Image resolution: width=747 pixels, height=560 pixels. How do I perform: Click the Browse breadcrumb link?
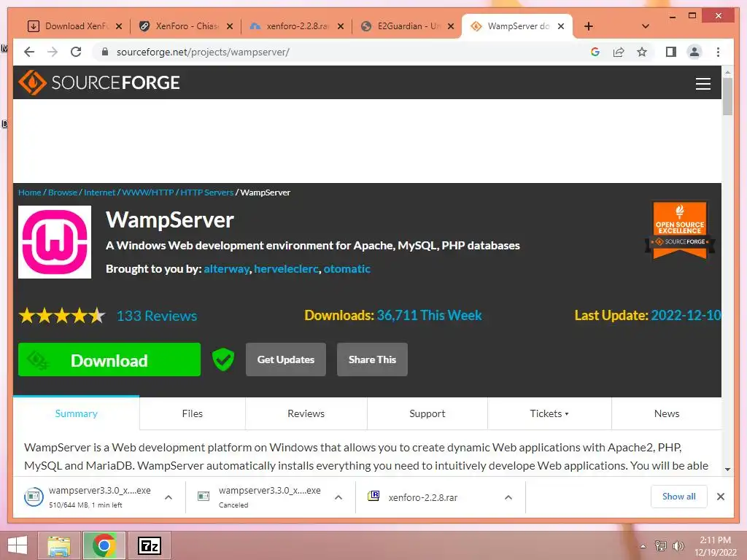[x=63, y=192]
